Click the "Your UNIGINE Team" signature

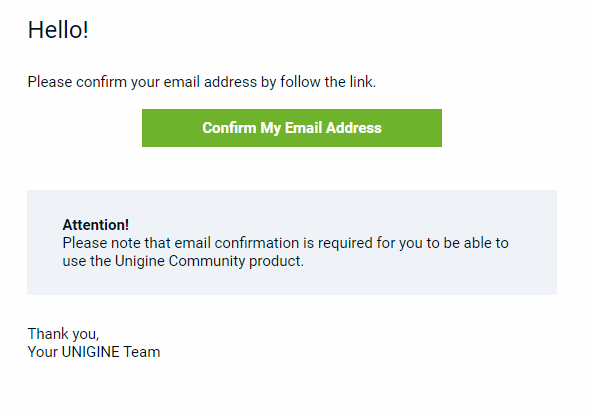tap(94, 352)
